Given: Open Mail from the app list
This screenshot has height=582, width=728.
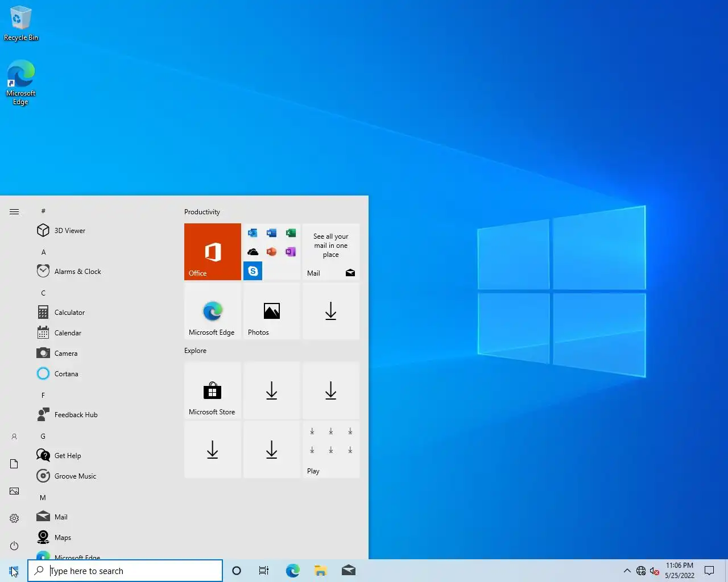Looking at the screenshot, I should (102, 517).
